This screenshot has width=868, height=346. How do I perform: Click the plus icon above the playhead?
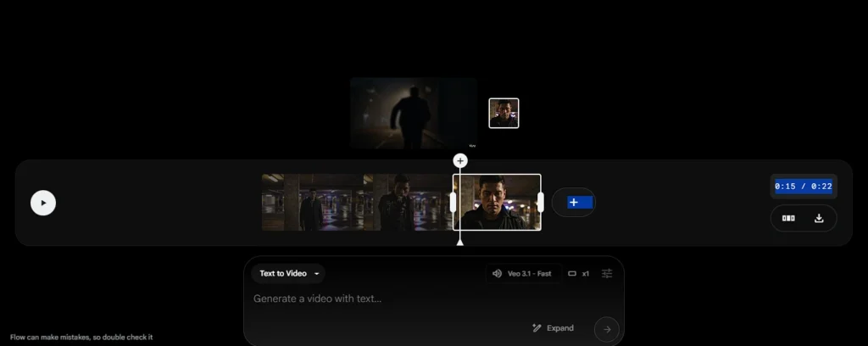click(x=460, y=160)
